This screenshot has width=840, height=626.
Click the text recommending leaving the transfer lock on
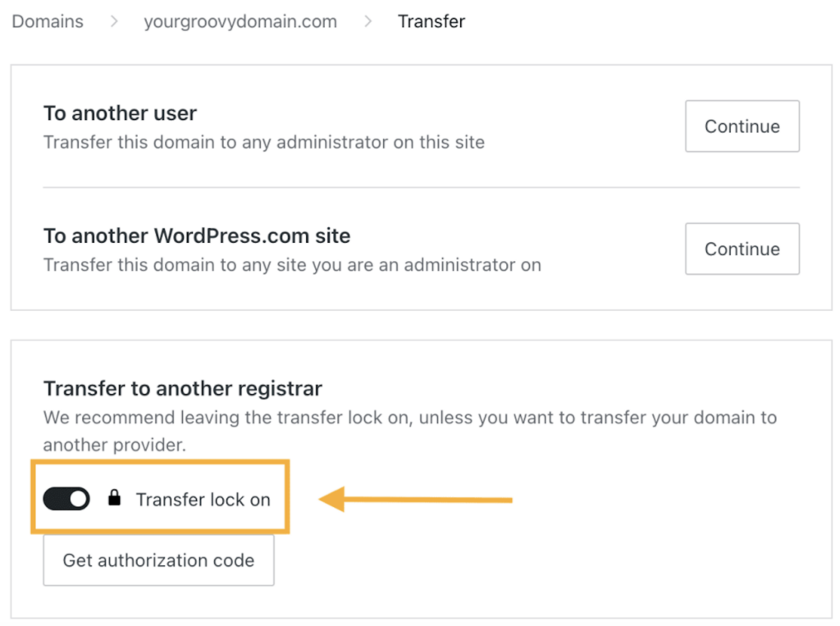coord(410,431)
